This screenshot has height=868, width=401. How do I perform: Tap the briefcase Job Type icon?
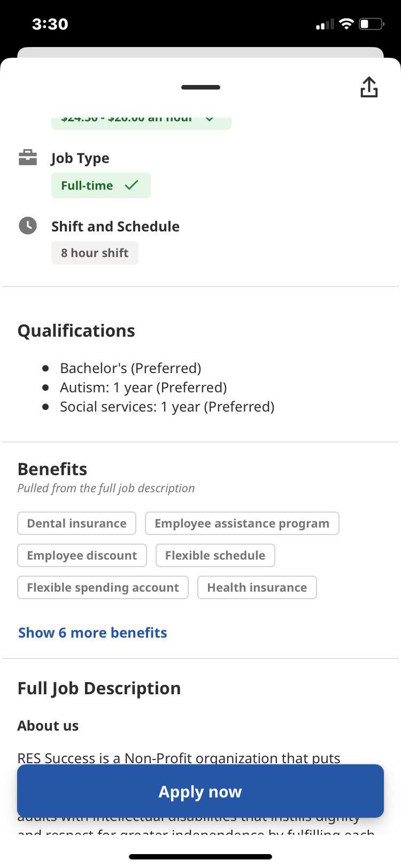tap(28, 158)
